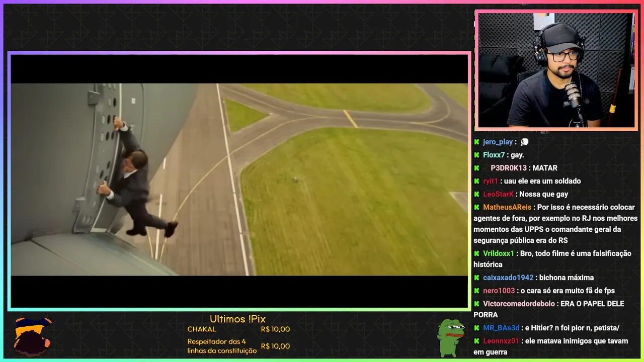Click the caixaxado1942 chat username
This screenshot has height=362, width=644.
(x=508, y=278)
